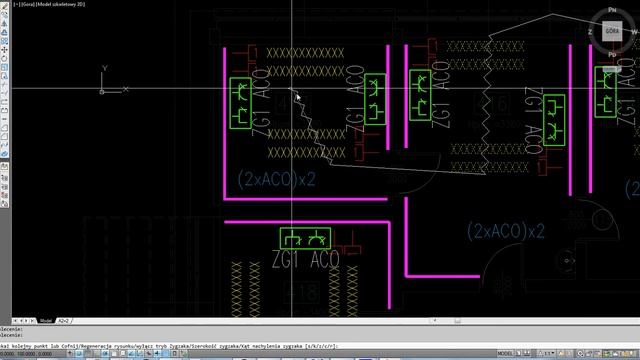Select the Move tool
Screen dimensions: 640x360
point(5,50)
